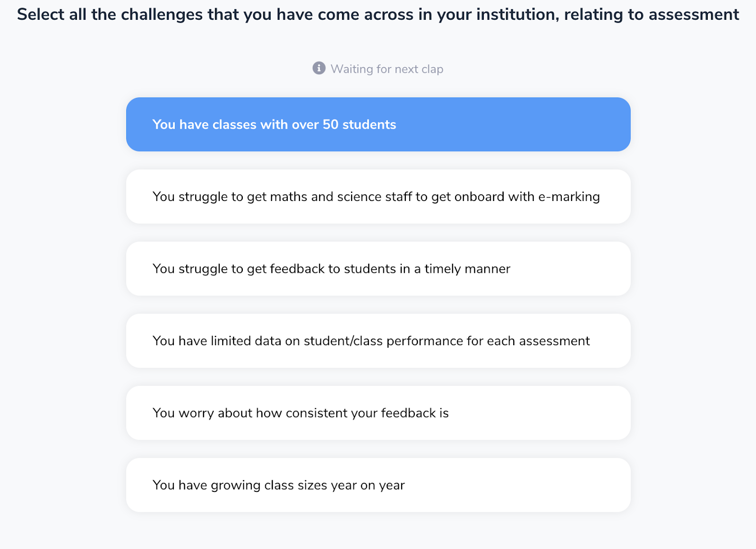Tap the circular 'i' information symbol
This screenshot has width=756, height=549.
coord(319,68)
